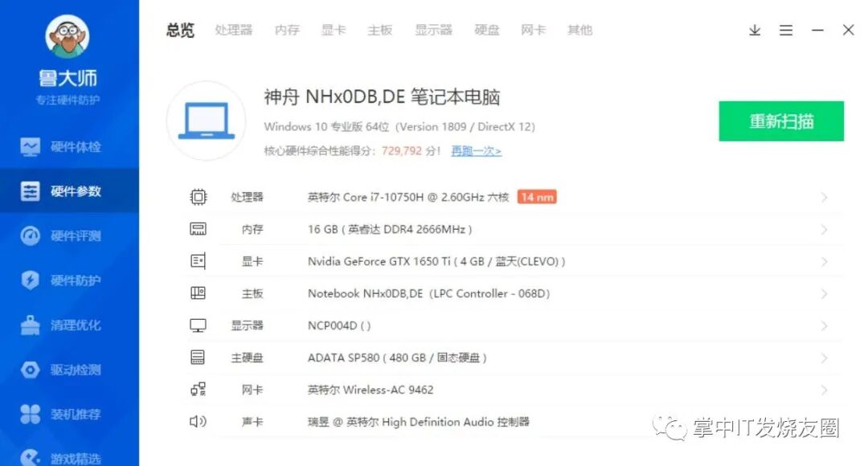868x466 pixels.
Task: Click the green 重新扫描 rescan button
Action: click(x=781, y=121)
